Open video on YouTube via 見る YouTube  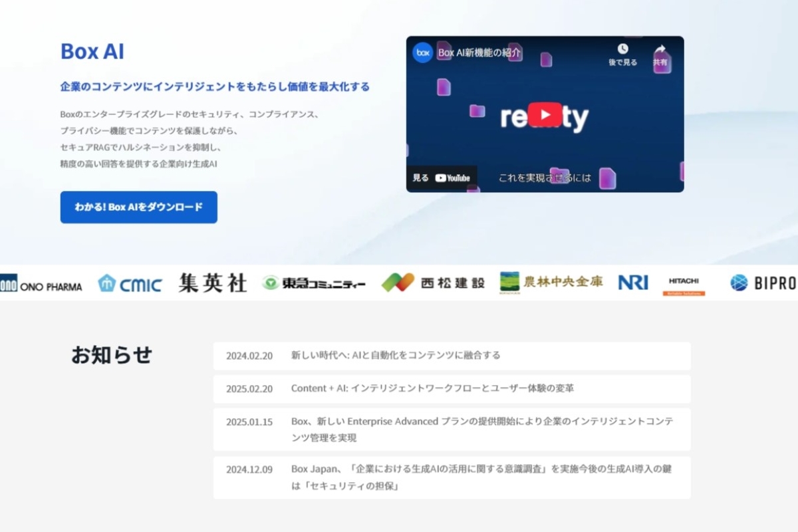[442, 178]
